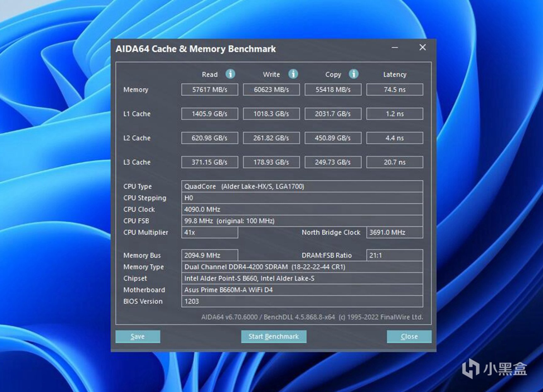Screen dimensions: 543x392
Task: Click L3 Cache Latency value 20.7 ns
Action: click(x=395, y=162)
